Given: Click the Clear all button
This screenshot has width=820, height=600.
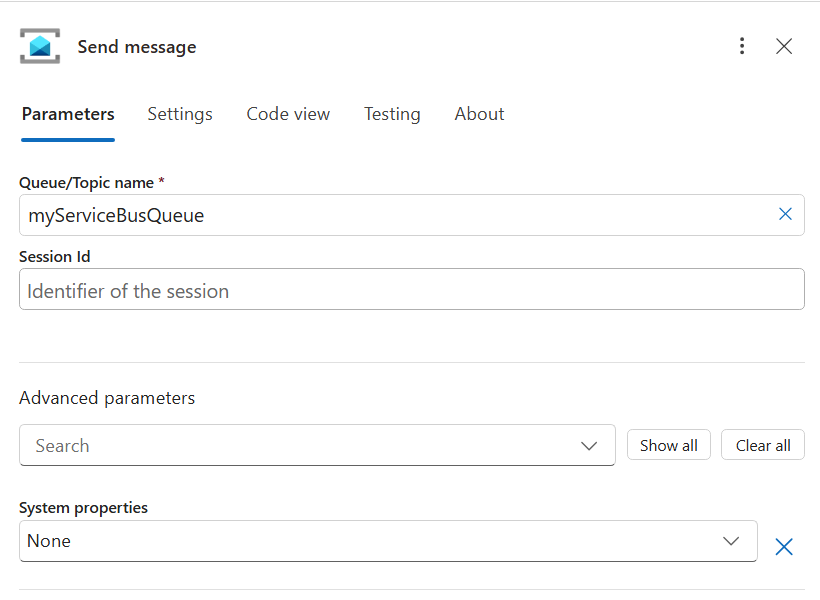Looking at the screenshot, I should (763, 445).
